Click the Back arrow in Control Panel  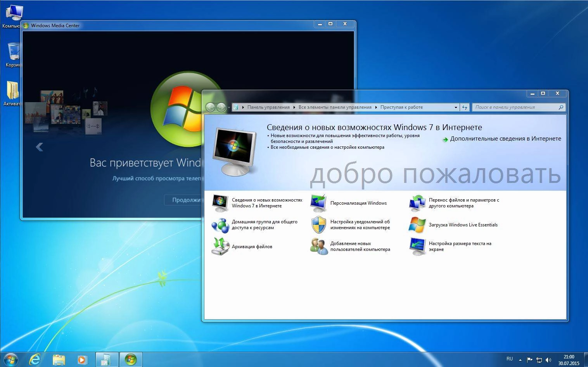coord(210,107)
